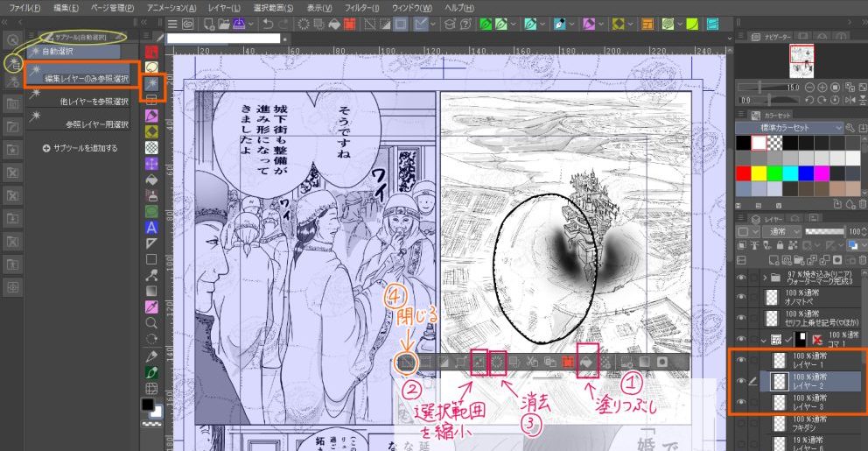
Task: Click Undo in the command bar
Action: pyautogui.click(x=269, y=24)
